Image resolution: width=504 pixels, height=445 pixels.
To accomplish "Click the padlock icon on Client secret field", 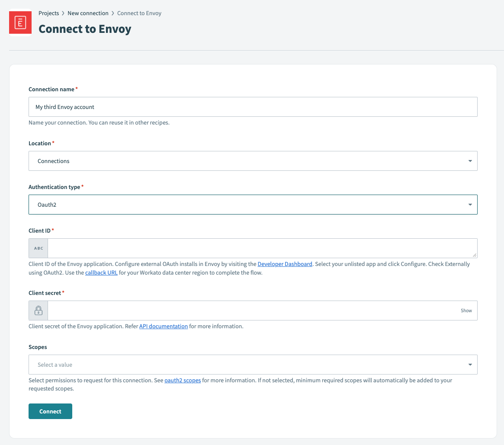I will click(38, 311).
